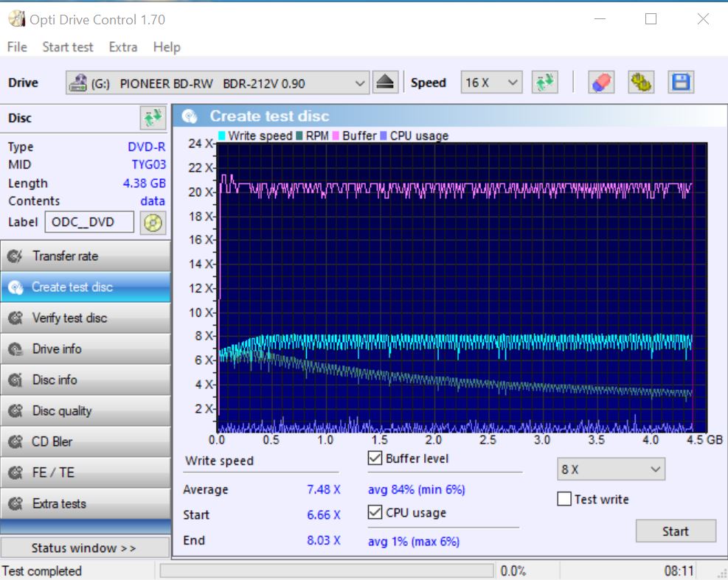Image resolution: width=728 pixels, height=580 pixels.
Task: Open the Extra menu
Action: coord(123,47)
